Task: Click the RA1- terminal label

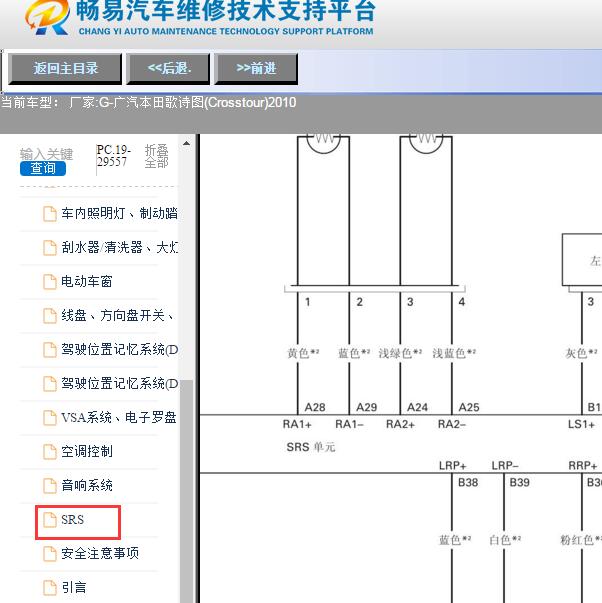Action: point(349,424)
